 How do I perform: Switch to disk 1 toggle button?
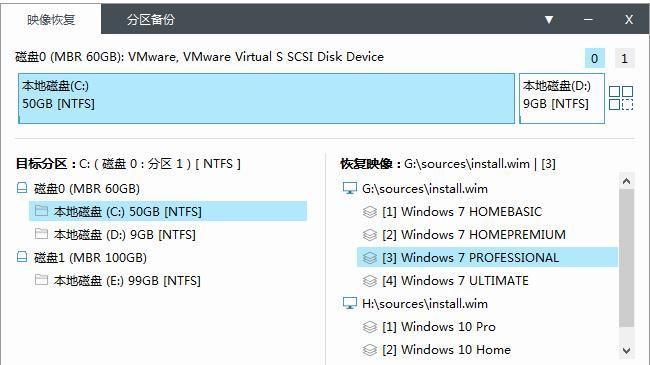624,58
